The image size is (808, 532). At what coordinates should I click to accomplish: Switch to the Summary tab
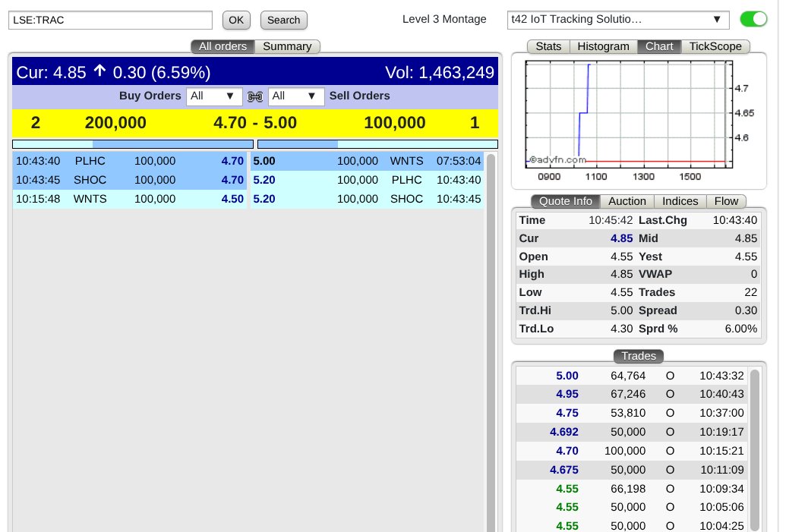(287, 46)
